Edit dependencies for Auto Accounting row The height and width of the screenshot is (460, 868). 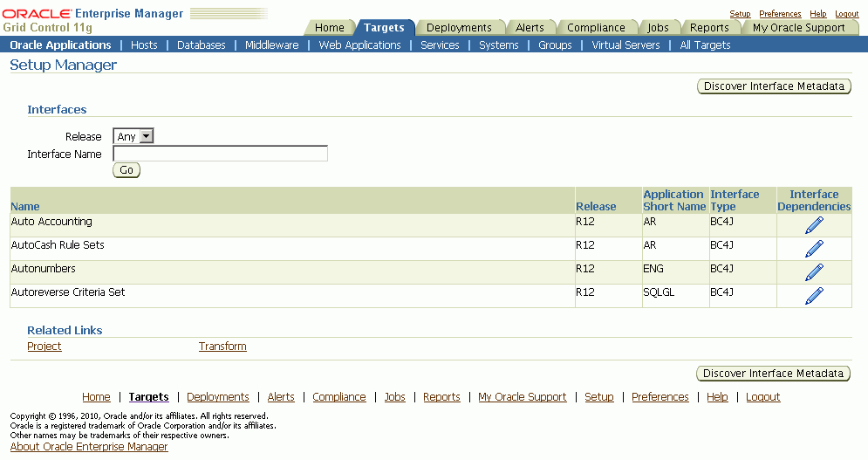pos(814,225)
